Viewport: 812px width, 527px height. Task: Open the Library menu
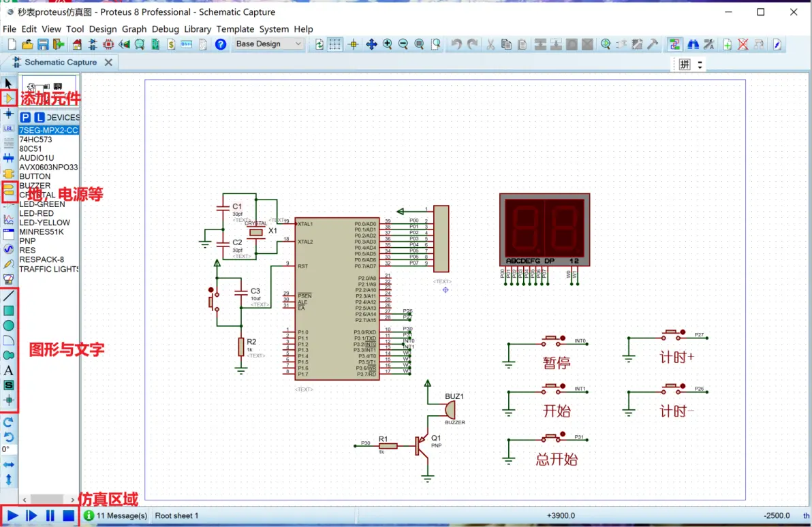tap(198, 29)
